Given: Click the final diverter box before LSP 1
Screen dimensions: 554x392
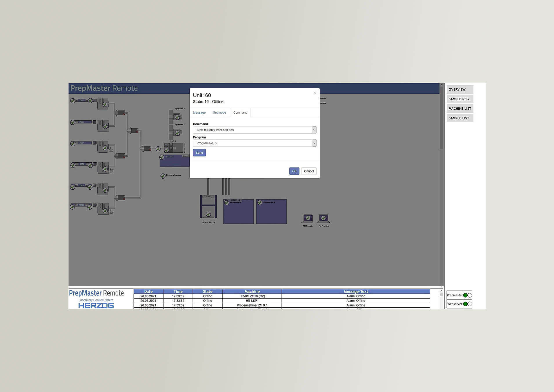Looking at the screenshot, I should point(148,148).
